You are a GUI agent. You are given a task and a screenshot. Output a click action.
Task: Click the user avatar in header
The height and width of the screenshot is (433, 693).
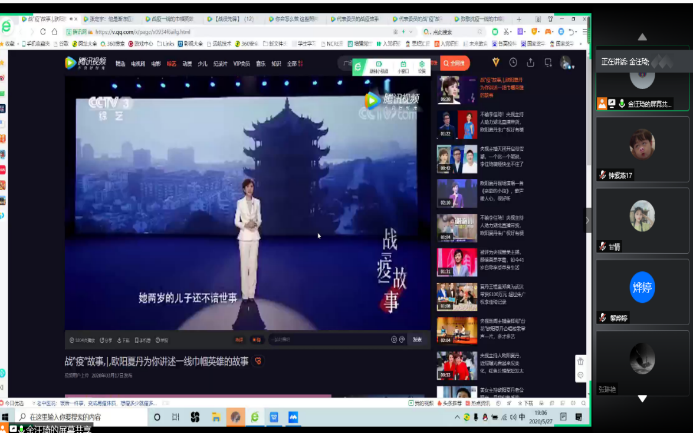pyautogui.click(x=567, y=62)
